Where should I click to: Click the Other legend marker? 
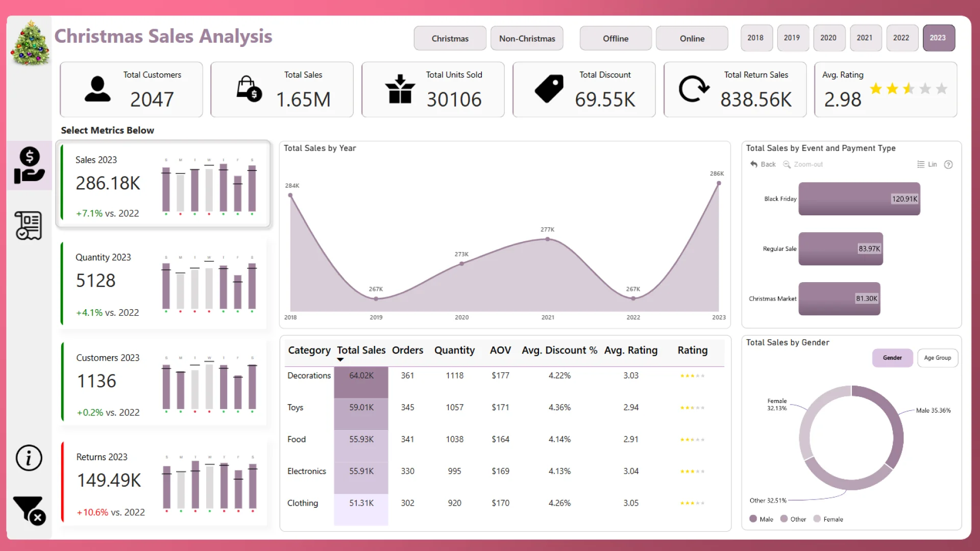click(784, 519)
